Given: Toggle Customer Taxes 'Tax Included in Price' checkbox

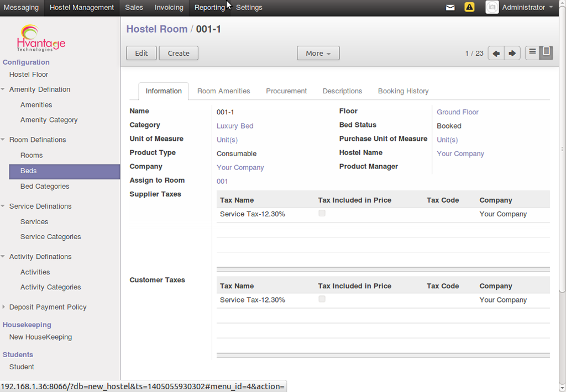Looking at the screenshot, I should click(322, 299).
